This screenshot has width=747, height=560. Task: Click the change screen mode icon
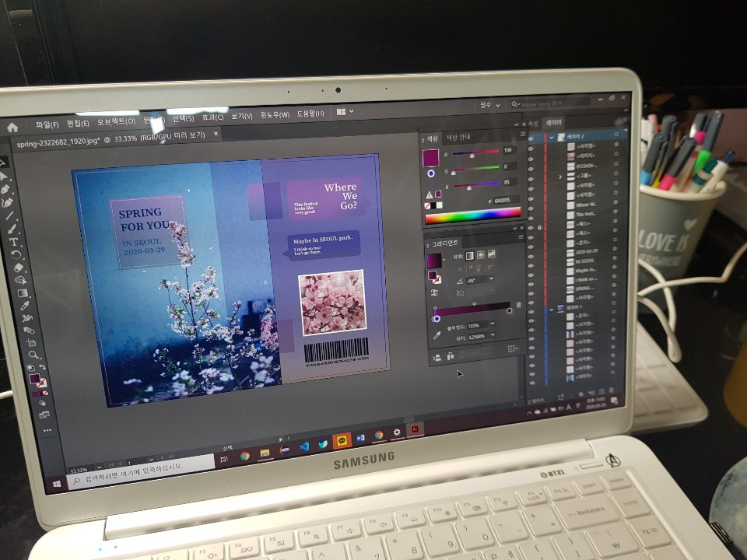pos(44,415)
